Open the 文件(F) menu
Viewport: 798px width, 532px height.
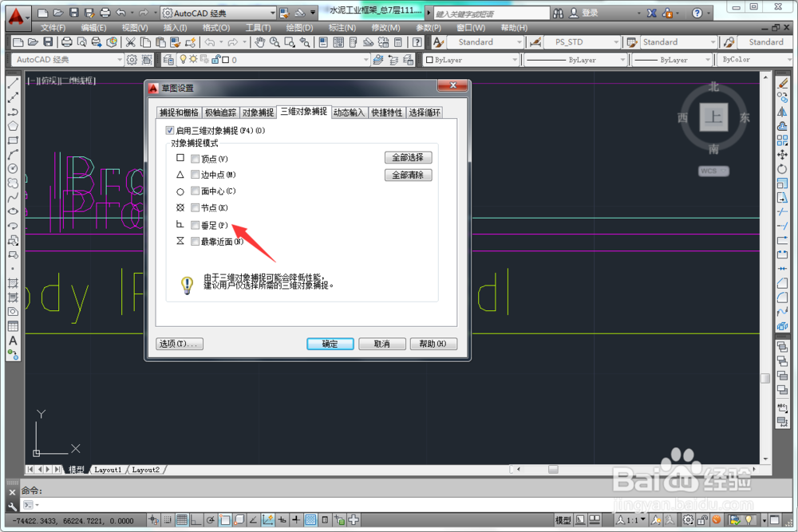(53, 27)
